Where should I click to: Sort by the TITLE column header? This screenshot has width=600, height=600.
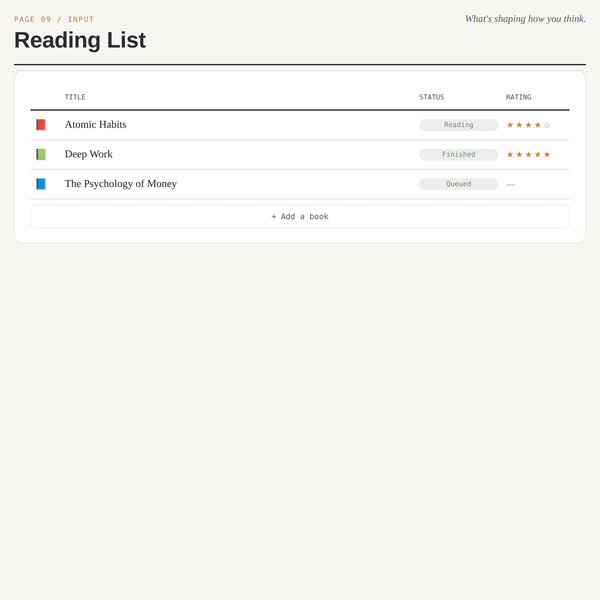(x=75, y=97)
